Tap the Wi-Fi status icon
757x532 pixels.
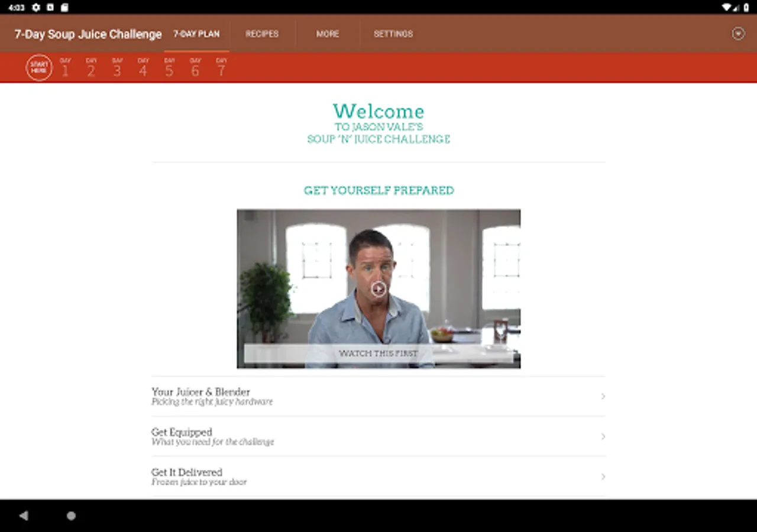[726, 8]
